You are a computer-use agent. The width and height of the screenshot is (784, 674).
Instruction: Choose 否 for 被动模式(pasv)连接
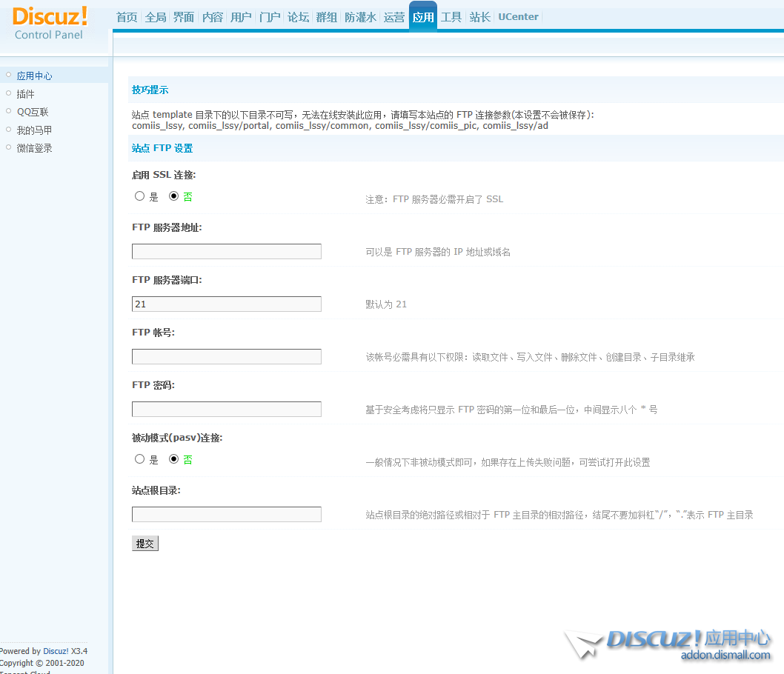click(x=174, y=459)
